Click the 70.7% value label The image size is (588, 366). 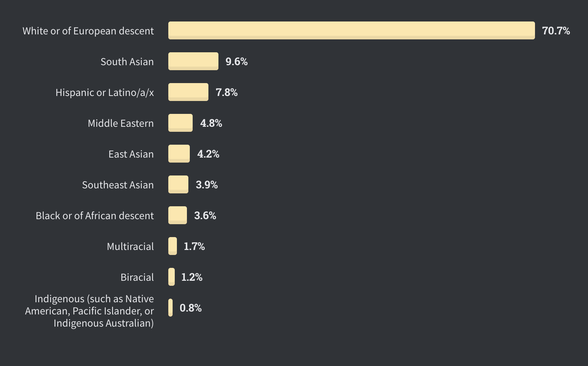[x=556, y=31]
